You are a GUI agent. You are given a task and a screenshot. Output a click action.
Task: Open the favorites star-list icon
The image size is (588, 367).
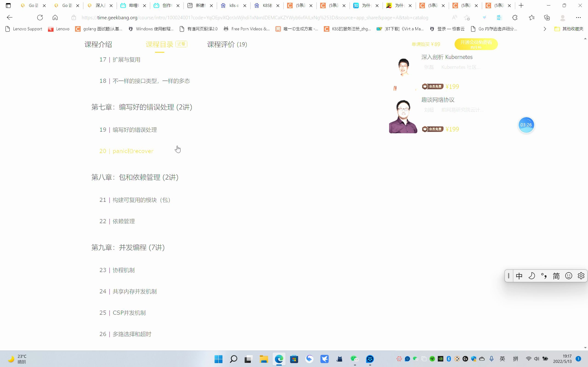pos(532,17)
